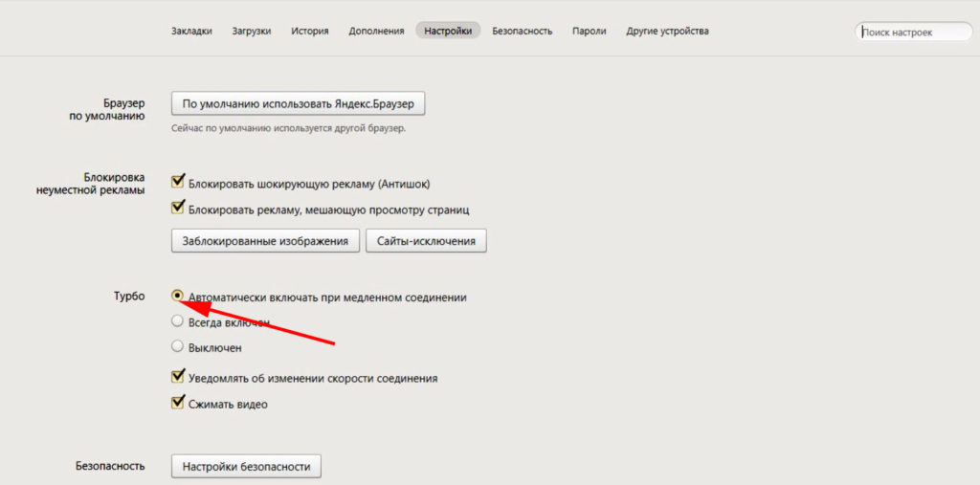Toggle Блокировать шокирующую рекламу (Антишок) checkbox
The image size is (980, 485).
(177, 181)
